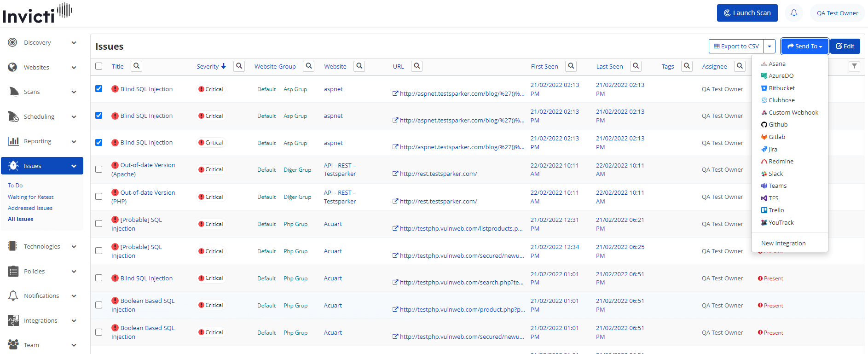Select the Out-of-date Version (Apache) row checkbox
This screenshot has height=354, width=868.
98,169
